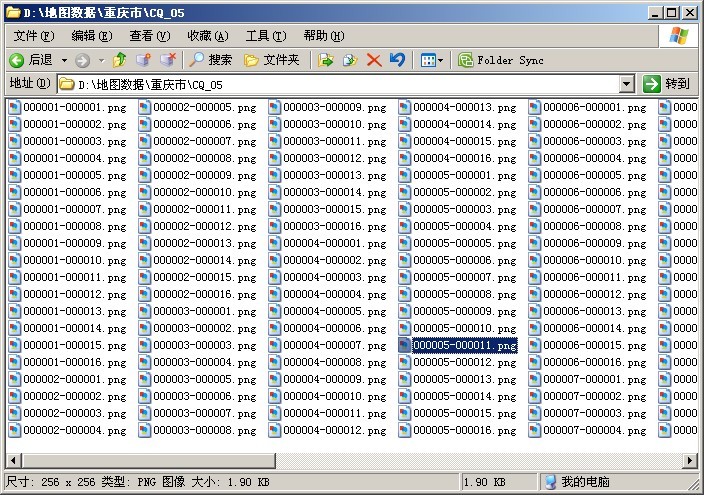Click the PNG icon of 000005-000005.png
The height and width of the screenshot is (495, 704).
(405, 243)
